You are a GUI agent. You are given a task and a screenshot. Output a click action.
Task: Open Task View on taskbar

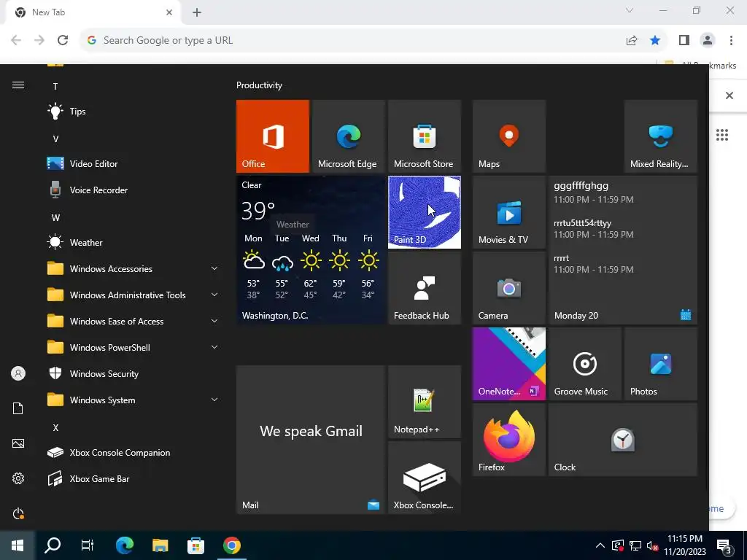coord(88,545)
